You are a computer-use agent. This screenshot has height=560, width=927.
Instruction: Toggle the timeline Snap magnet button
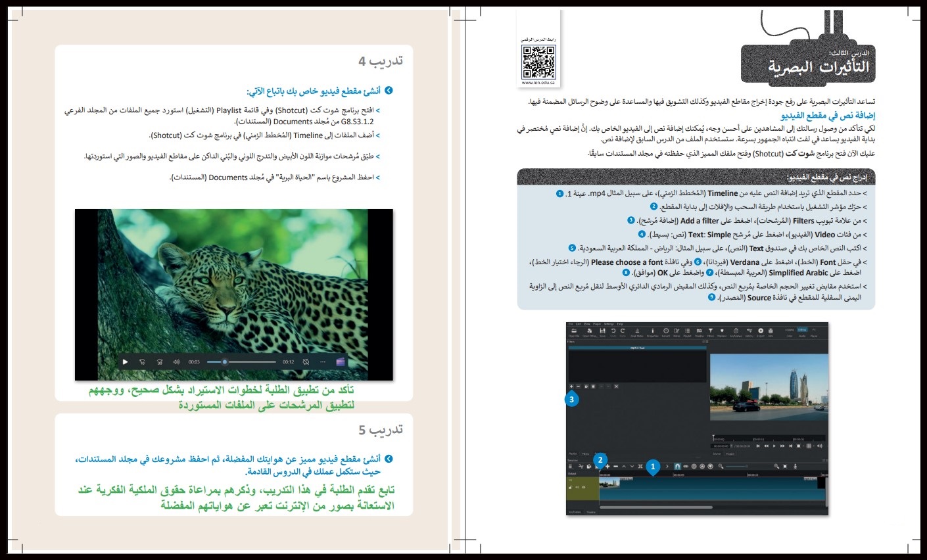tap(677, 467)
